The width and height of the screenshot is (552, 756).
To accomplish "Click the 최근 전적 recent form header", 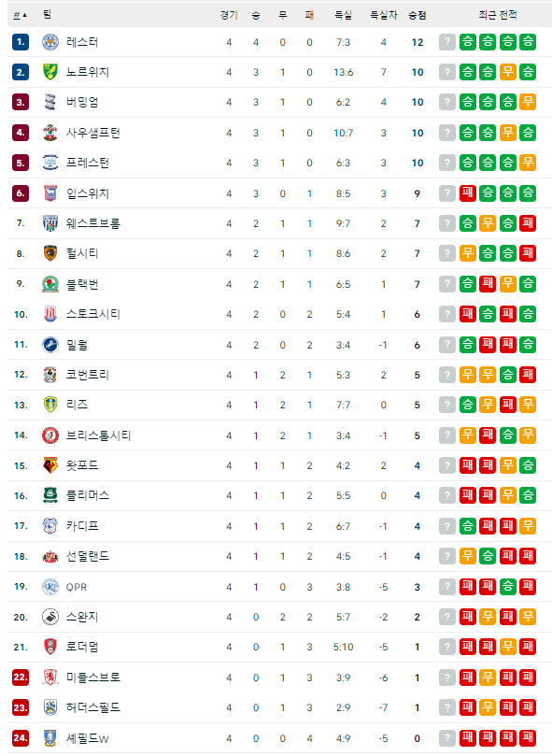I will (498, 16).
